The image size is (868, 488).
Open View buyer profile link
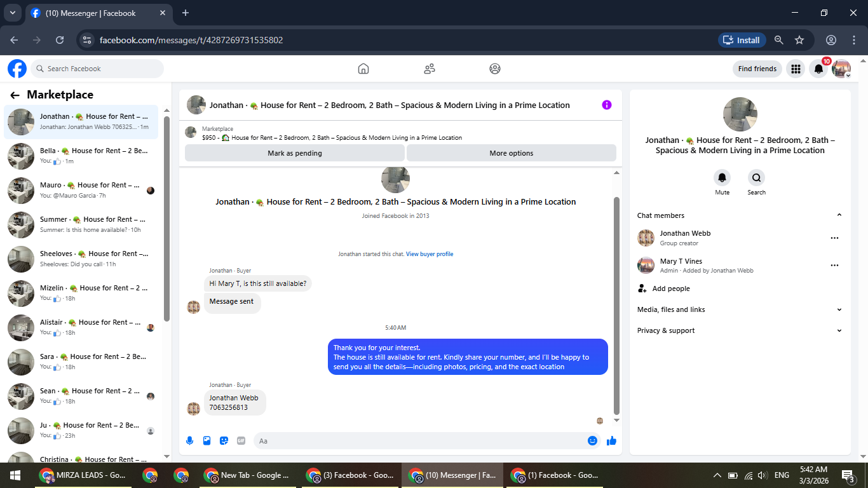pyautogui.click(x=430, y=254)
